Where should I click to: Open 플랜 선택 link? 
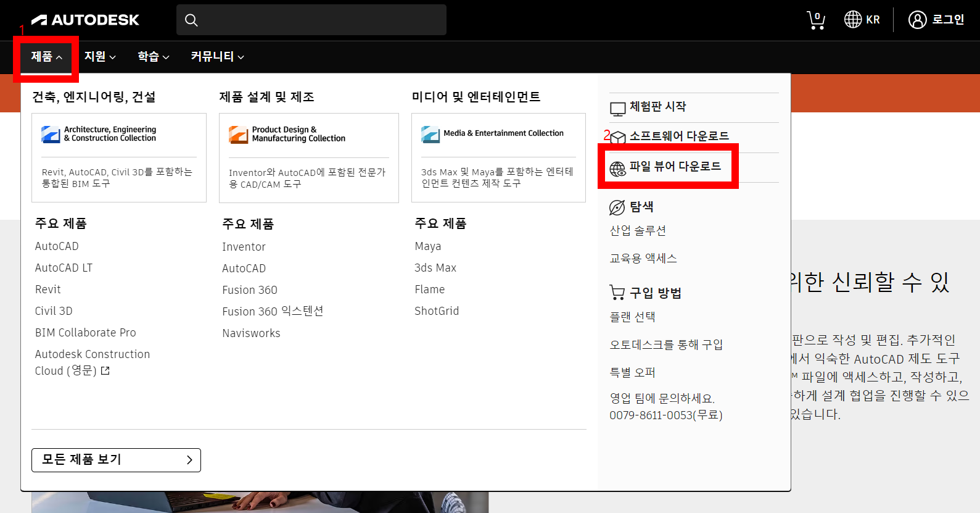click(x=632, y=317)
